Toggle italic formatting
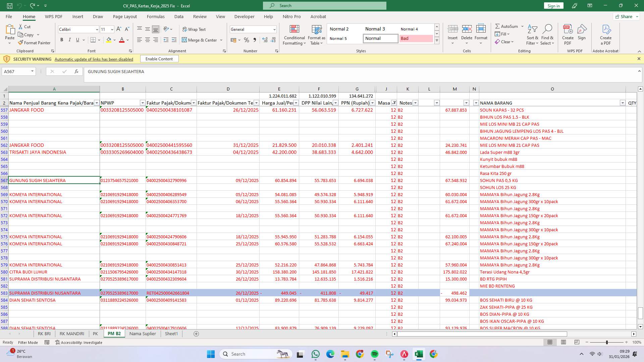Screen dimensions: 644x362 (x=70, y=40)
